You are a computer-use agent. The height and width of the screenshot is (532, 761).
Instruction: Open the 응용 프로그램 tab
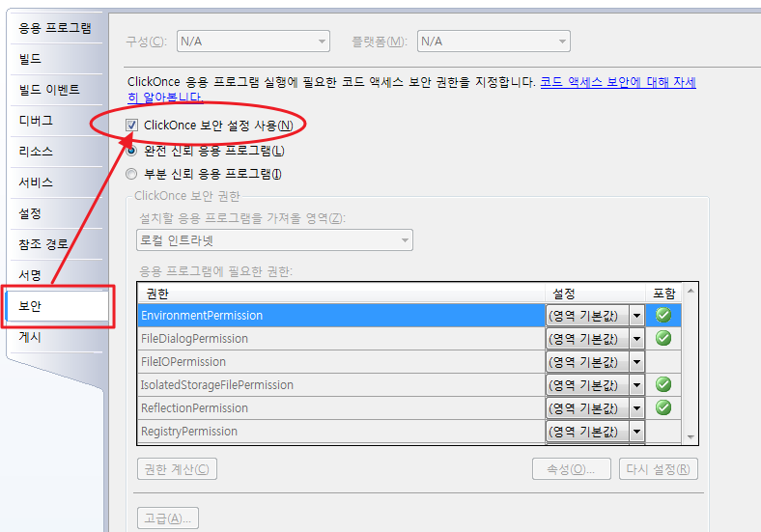click(x=55, y=28)
